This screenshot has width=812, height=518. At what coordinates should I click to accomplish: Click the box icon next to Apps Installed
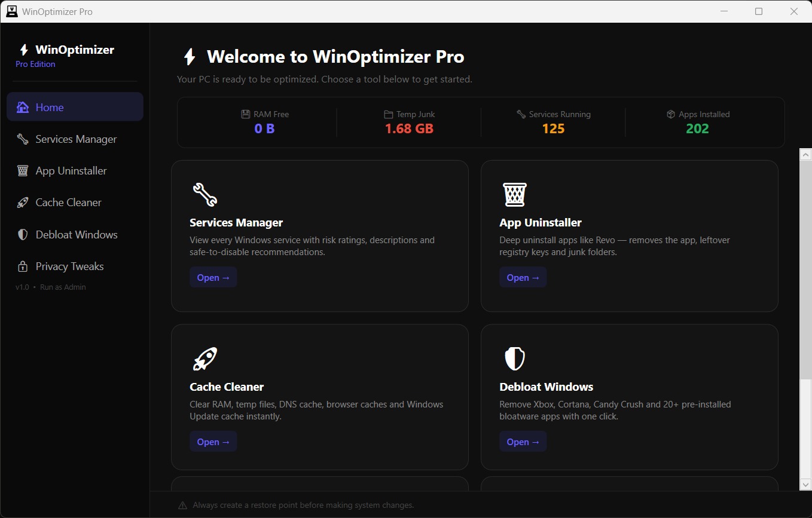tap(671, 114)
